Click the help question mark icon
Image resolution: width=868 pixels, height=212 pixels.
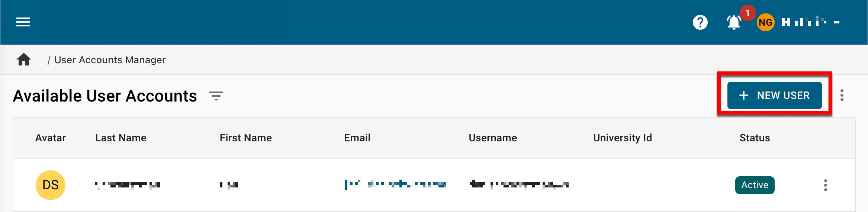[x=700, y=22]
